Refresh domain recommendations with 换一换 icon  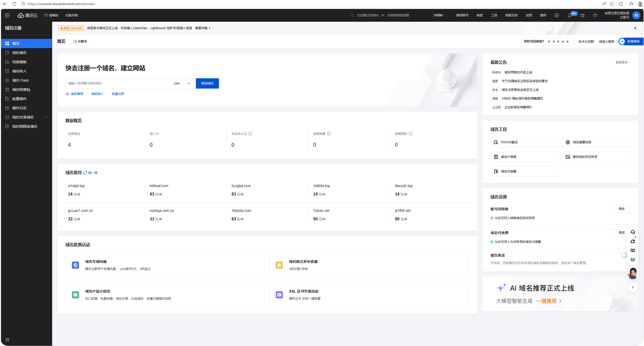tap(85, 173)
